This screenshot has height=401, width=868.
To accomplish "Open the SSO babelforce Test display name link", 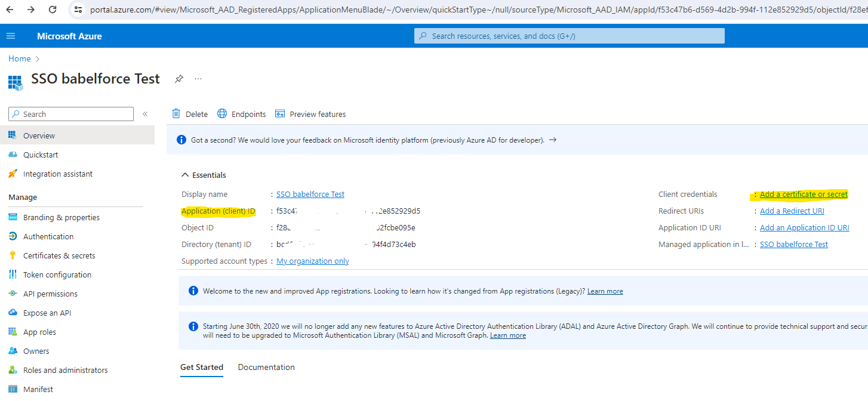I will click(310, 194).
